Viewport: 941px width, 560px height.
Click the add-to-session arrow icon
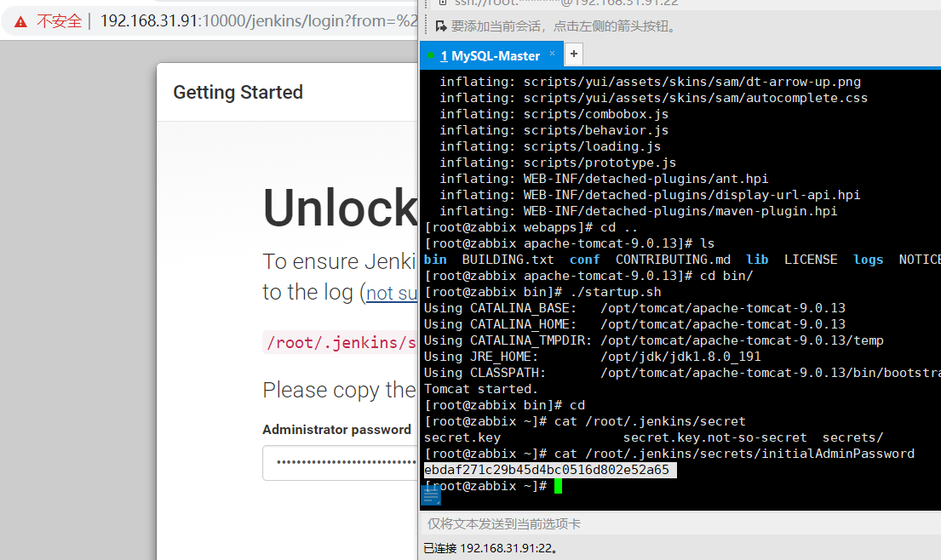click(x=441, y=26)
